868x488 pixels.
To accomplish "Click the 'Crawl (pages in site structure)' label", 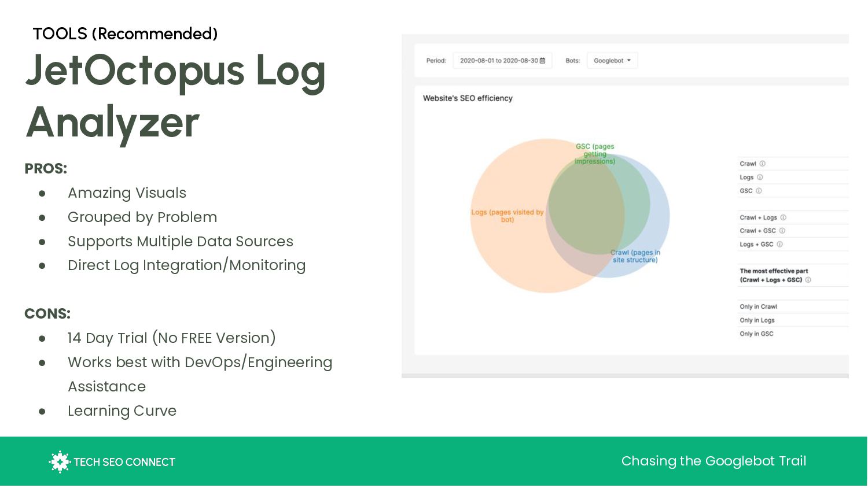I will [x=635, y=256].
